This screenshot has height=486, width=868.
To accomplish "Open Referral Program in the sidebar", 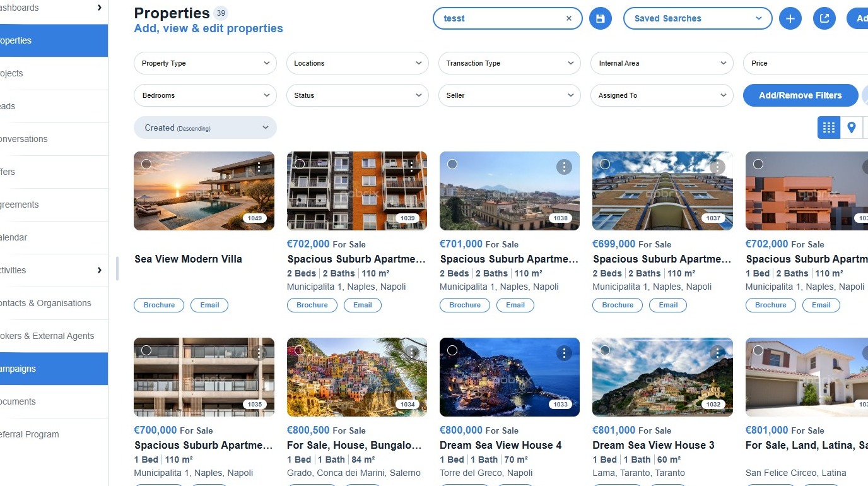I will (x=54, y=434).
